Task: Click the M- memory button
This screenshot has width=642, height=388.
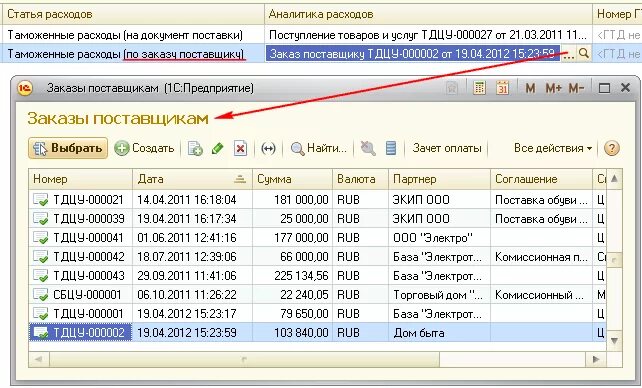Action: (576, 88)
